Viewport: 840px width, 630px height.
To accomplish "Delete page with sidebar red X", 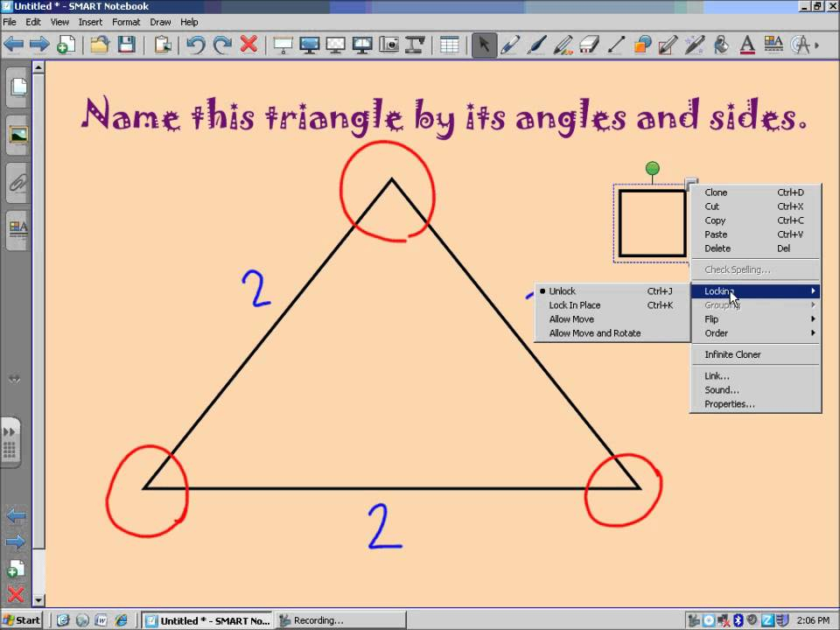I will click(16, 594).
